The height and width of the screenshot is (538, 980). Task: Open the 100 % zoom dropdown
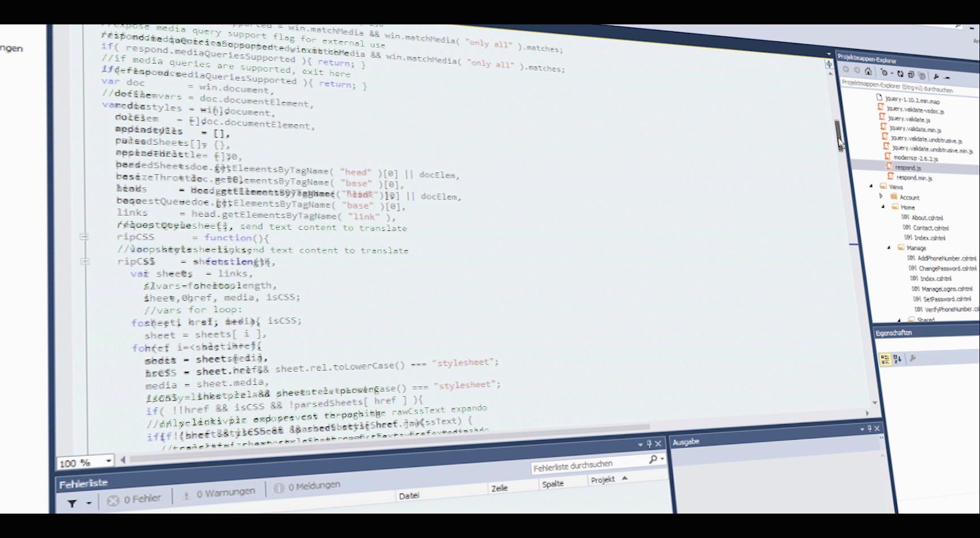pyautogui.click(x=109, y=460)
